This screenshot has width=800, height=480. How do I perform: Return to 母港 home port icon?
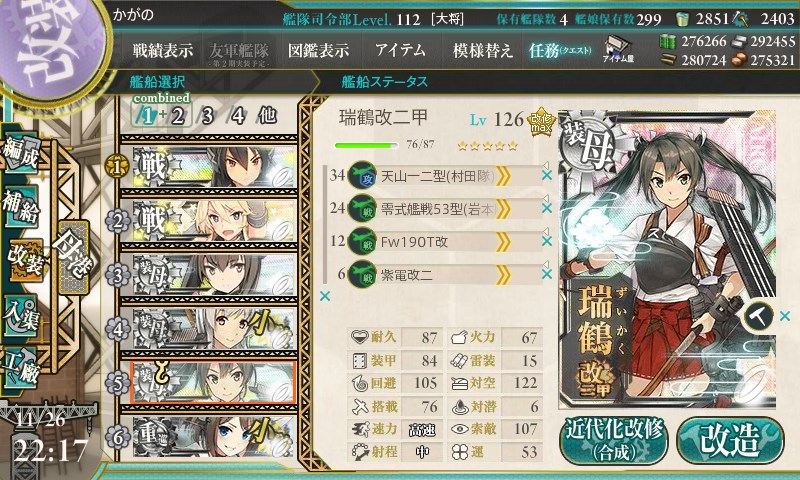pyautogui.click(x=73, y=257)
